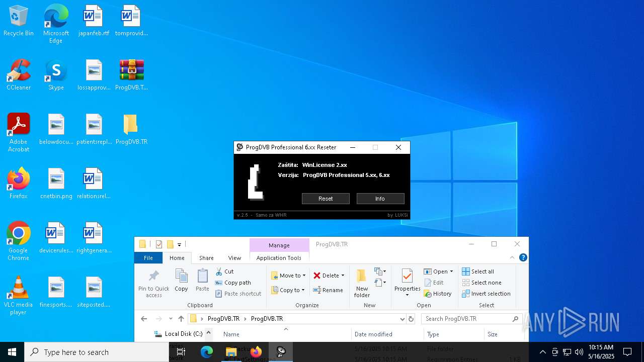
Task: Create a New folder from ribbon
Action: tap(362, 284)
